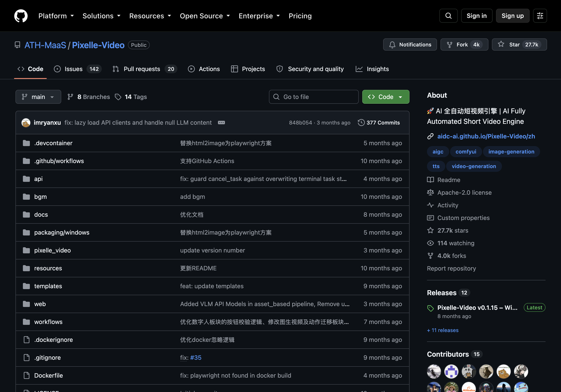The image size is (561, 392).
Task: Expand the Solutions menu
Action: [101, 16]
